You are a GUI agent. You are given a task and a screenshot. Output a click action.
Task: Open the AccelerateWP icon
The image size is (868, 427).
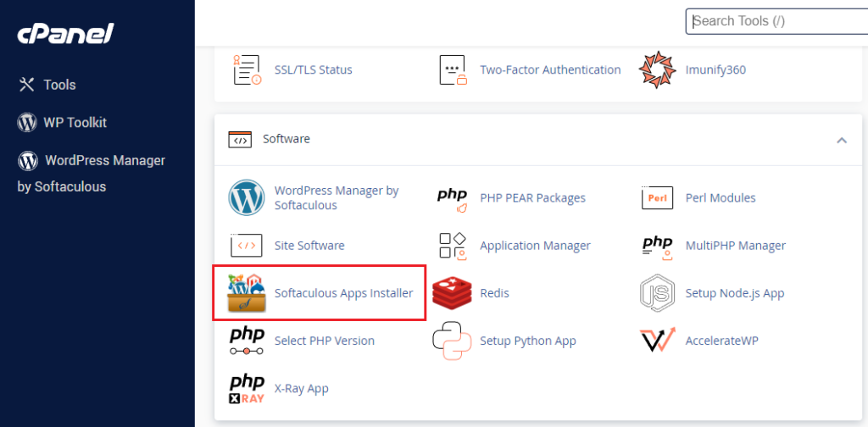pos(657,341)
